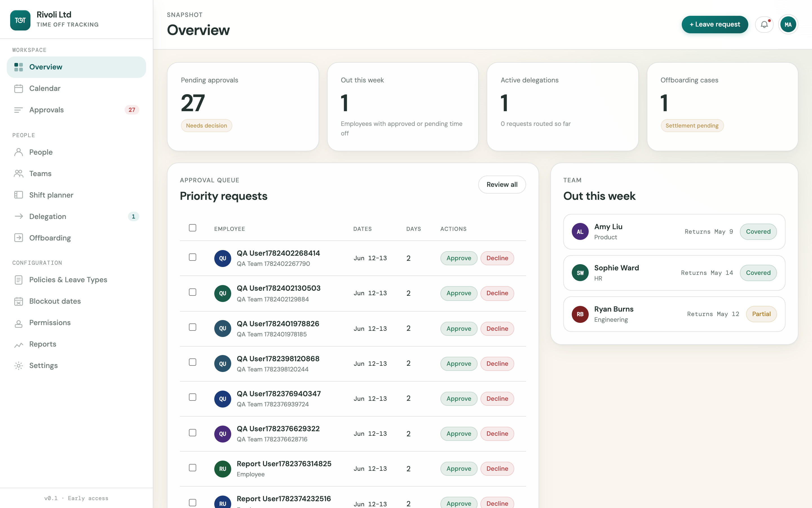Decline request from QA User1782402130503
812x508 pixels.
[497, 293]
